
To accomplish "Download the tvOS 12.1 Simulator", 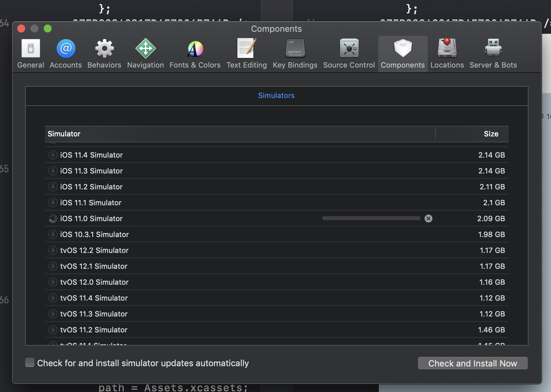I will coord(53,266).
